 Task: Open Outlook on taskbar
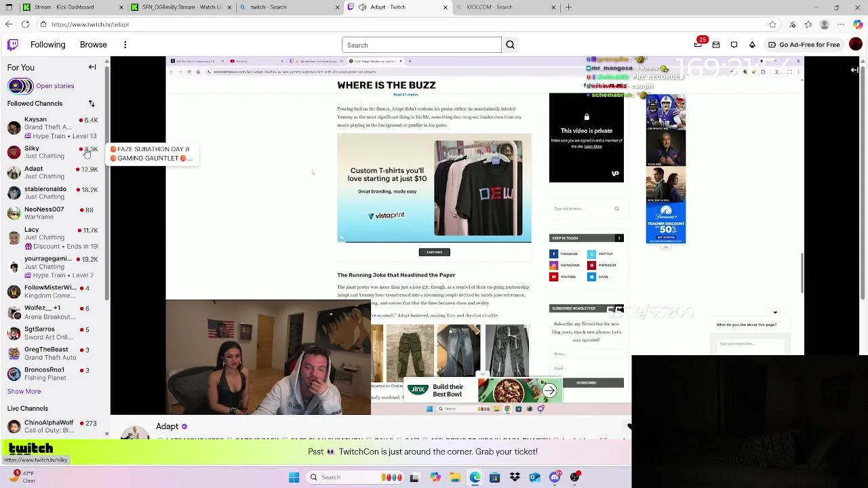[534, 477]
